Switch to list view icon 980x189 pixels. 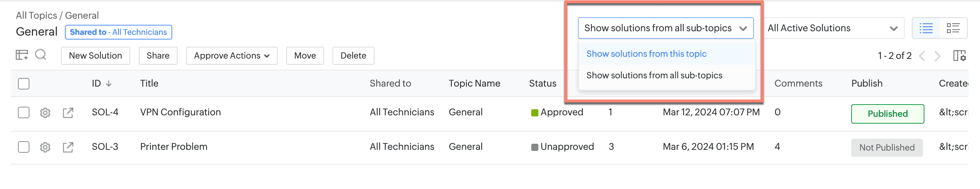[x=926, y=28]
